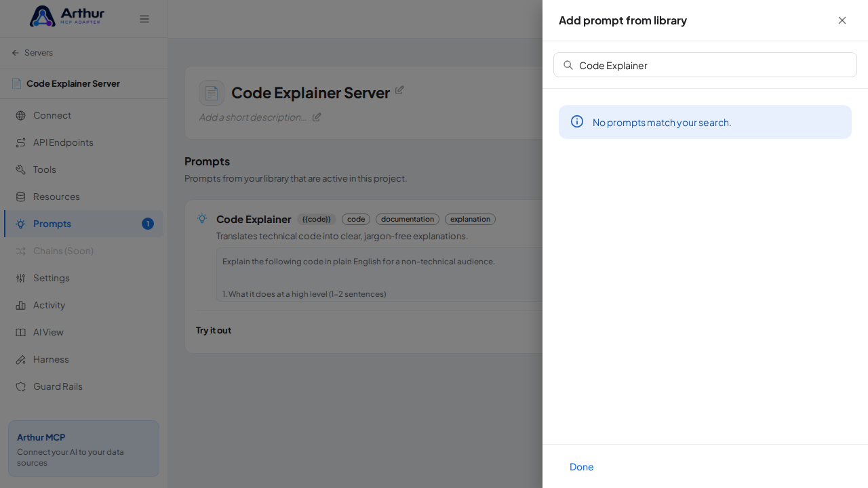Viewport: 868px width, 488px height.
Task: Click Chains (Soon) in the sidebar
Action: [x=84, y=251]
